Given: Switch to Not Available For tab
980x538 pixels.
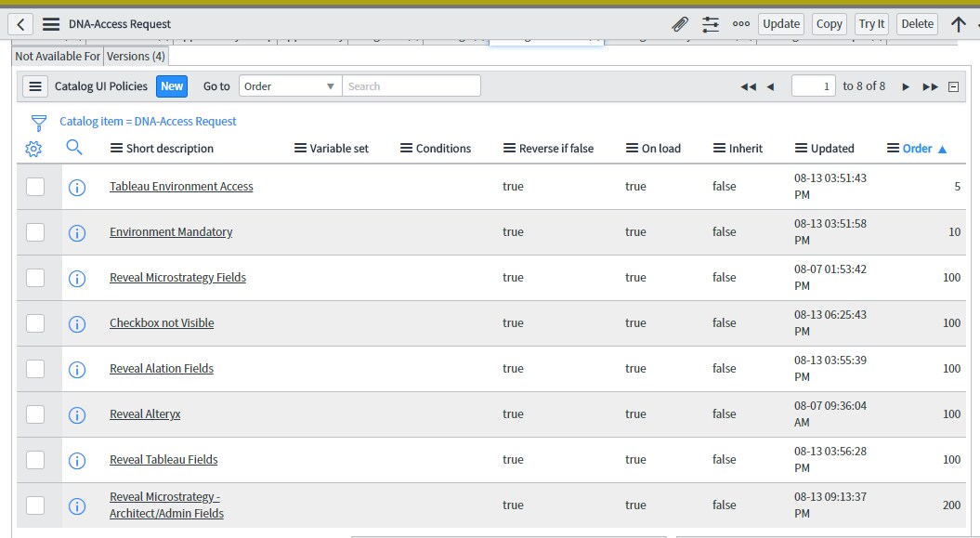Looking at the screenshot, I should pos(58,57).
